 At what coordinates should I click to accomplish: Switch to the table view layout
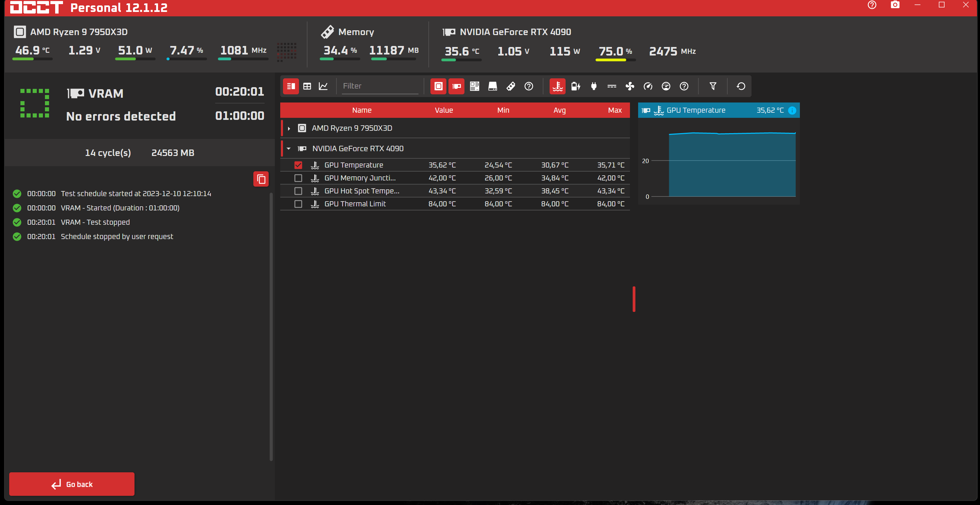[307, 86]
